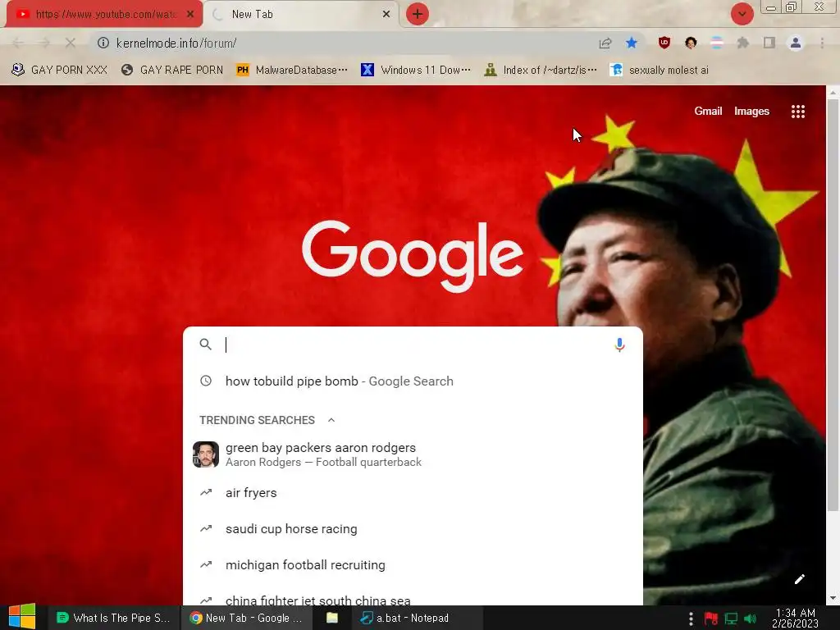Switch to the YouTube tab
This screenshot has height=630, width=840.
coord(104,14)
